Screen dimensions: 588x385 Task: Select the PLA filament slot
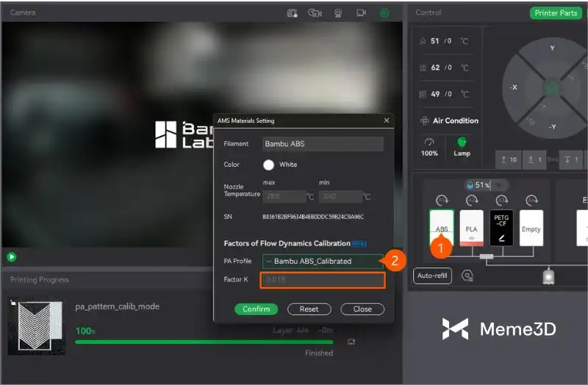(471, 228)
